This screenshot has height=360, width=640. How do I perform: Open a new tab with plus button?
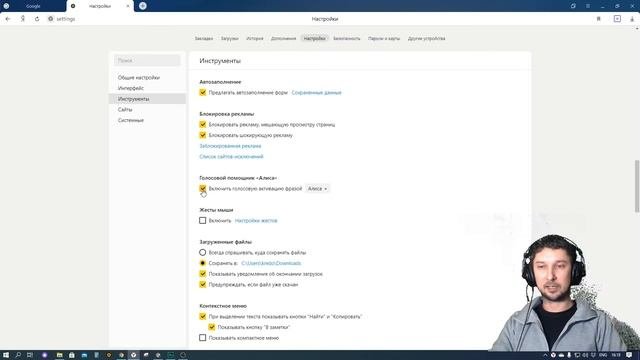tap(142, 6)
